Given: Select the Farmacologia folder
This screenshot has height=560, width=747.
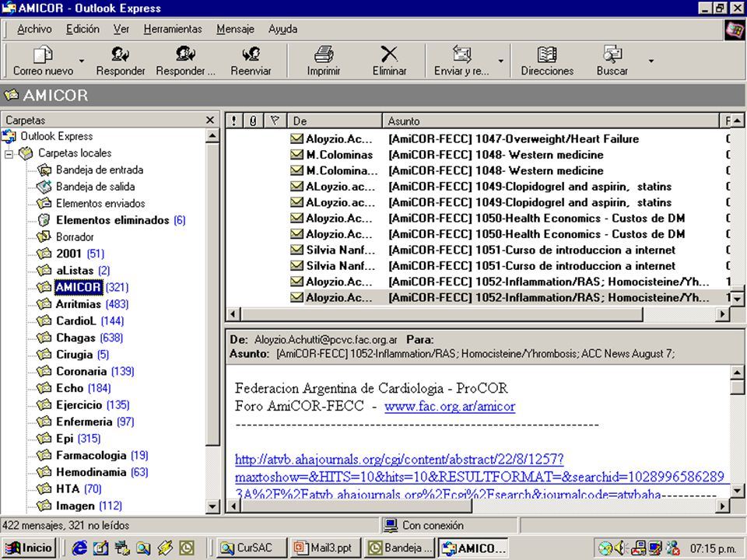Looking at the screenshot, I should coord(93,455).
